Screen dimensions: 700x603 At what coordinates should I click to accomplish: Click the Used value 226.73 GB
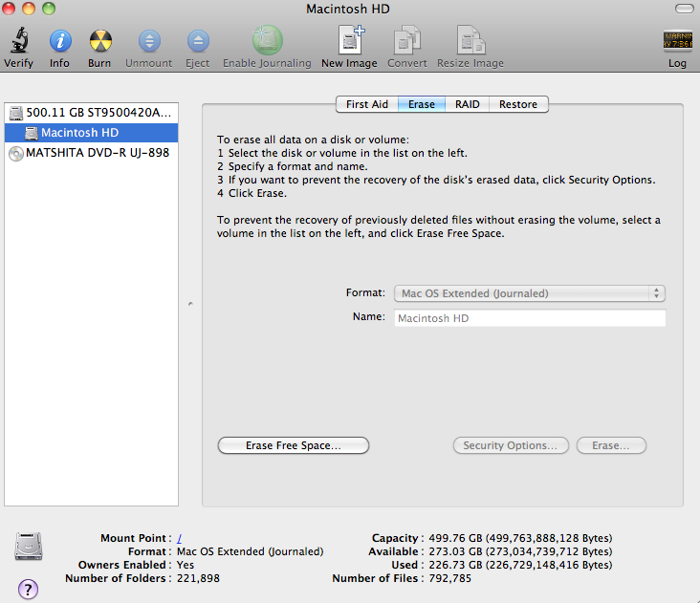(520, 565)
